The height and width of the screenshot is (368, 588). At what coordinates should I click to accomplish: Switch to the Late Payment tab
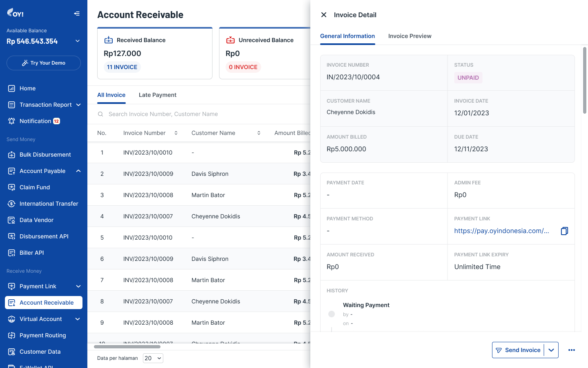158,95
